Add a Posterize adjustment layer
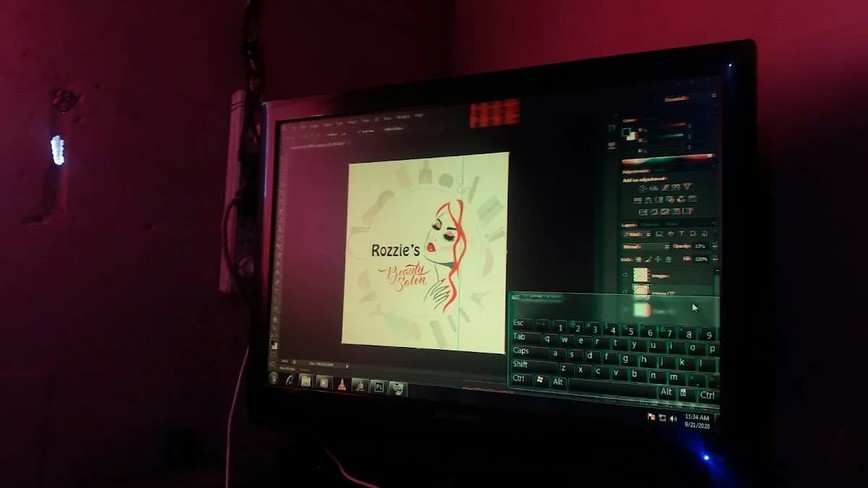Image resolution: width=868 pixels, height=488 pixels. pos(654,211)
